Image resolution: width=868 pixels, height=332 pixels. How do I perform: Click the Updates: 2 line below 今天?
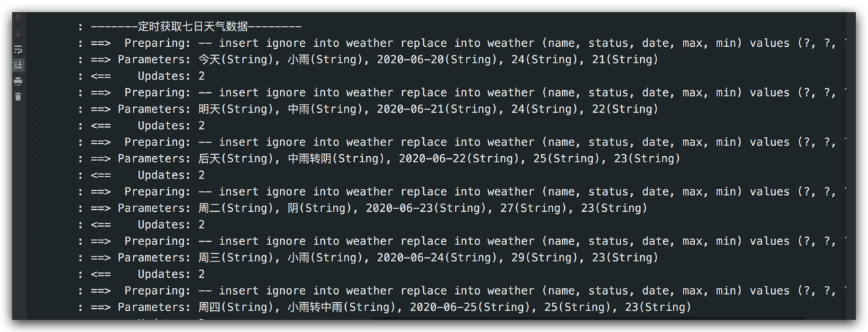(141, 76)
